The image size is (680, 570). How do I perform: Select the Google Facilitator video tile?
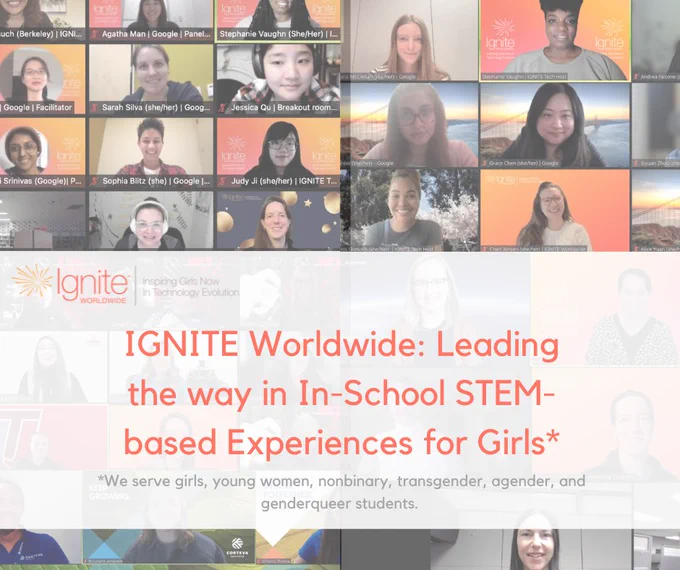(42, 79)
